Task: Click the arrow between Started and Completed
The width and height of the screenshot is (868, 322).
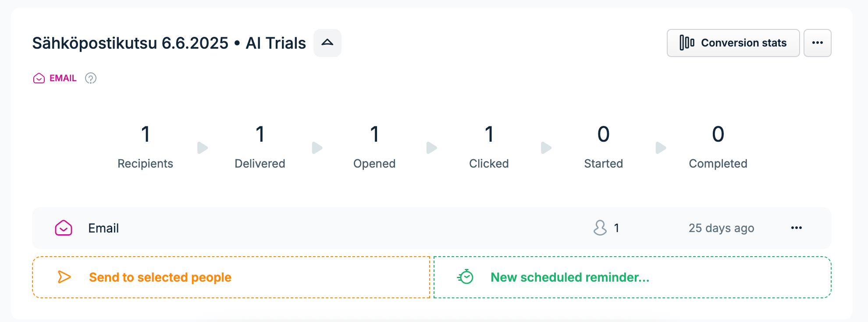Action: pyautogui.click(x=661, y=148)
